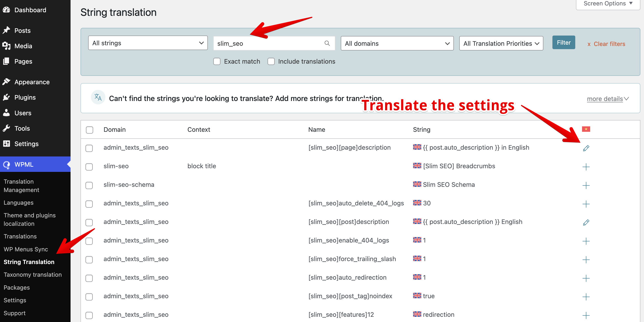The width and height of the screenshot is (644, 322).
Task: Add translation for [post_tag]noindex string
Action: pyautogui.click(x=586, y=296)
